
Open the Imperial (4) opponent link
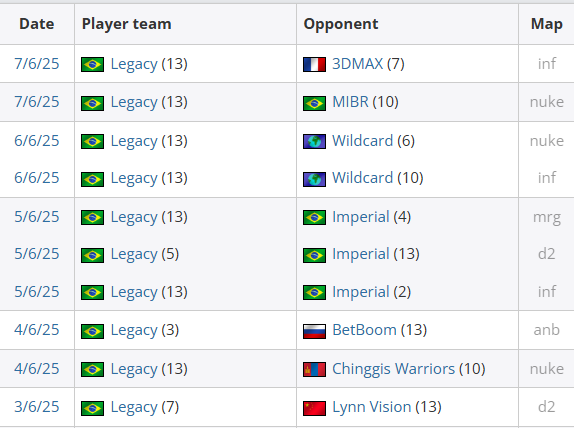[x=360, y=217]
